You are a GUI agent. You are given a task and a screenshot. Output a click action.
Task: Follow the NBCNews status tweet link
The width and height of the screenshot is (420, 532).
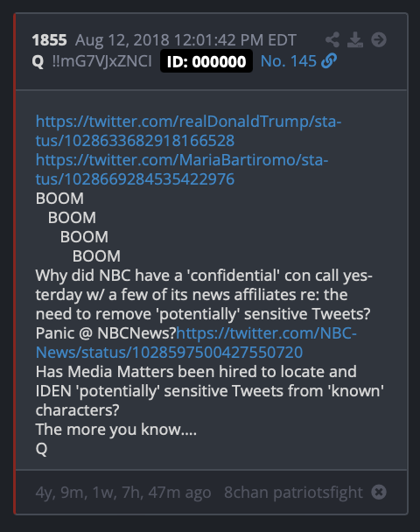[x=196, y=343]
